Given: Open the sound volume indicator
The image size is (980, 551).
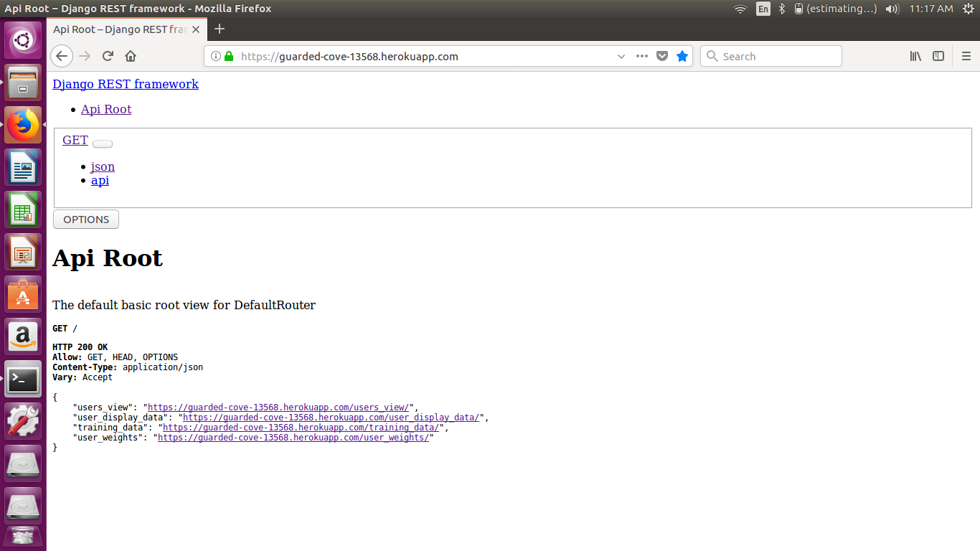Looking at the screenshot, I should pos(892,9).
